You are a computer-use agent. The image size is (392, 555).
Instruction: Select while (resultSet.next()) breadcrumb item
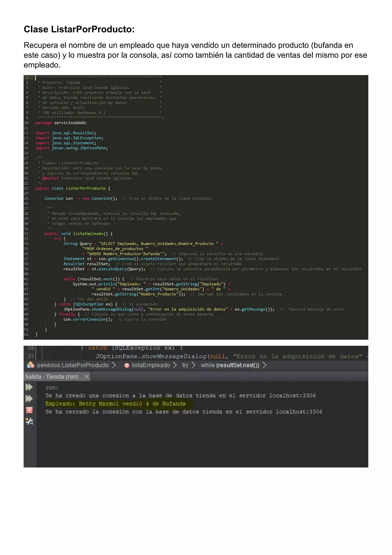pos(230,365)
